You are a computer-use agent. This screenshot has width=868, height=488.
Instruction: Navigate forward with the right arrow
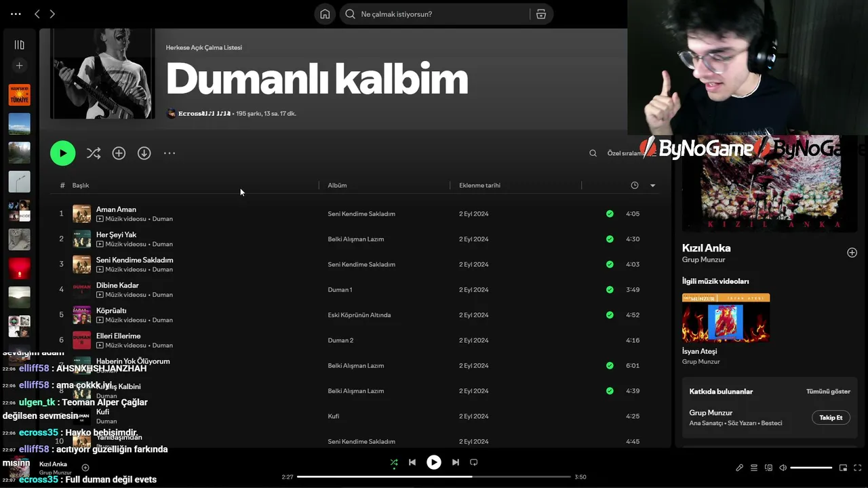[x=52, y=14]
